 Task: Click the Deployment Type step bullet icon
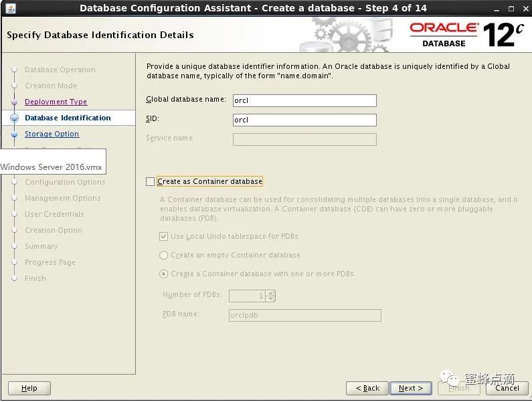pyautogui.click(x=14, y=102)
